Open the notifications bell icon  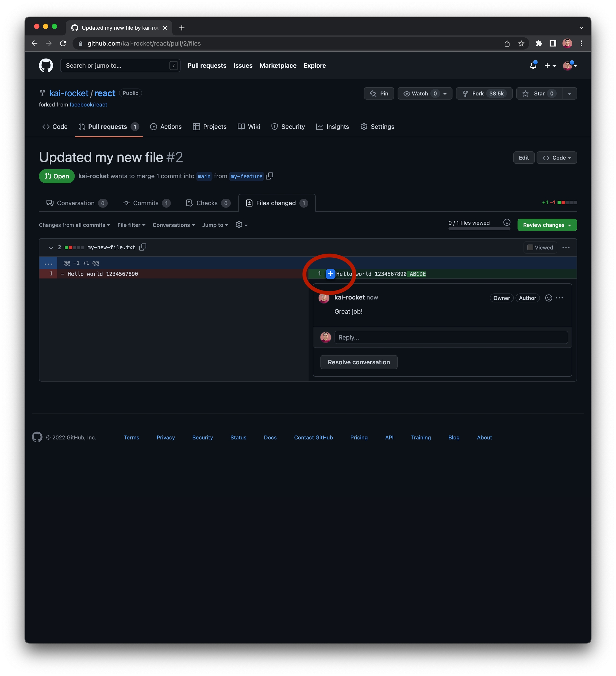tap(533, 65)
